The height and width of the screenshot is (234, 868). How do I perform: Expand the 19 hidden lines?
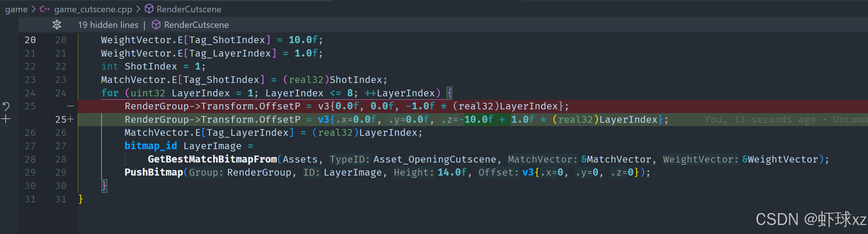tap(108, 25)
